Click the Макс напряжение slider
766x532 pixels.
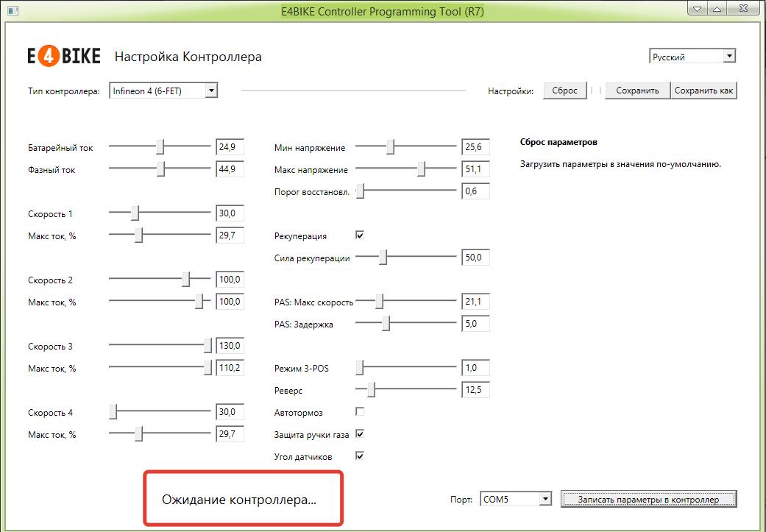406,169
